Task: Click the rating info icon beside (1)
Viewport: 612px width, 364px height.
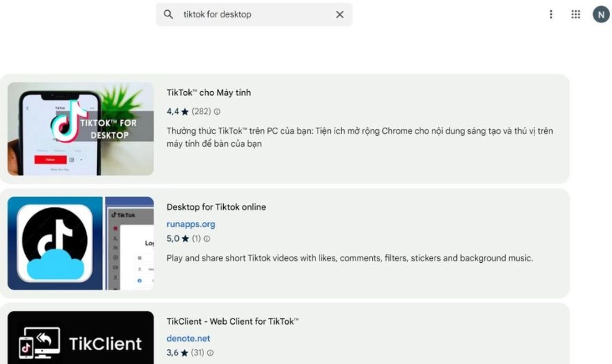Action: click(207, 238)
